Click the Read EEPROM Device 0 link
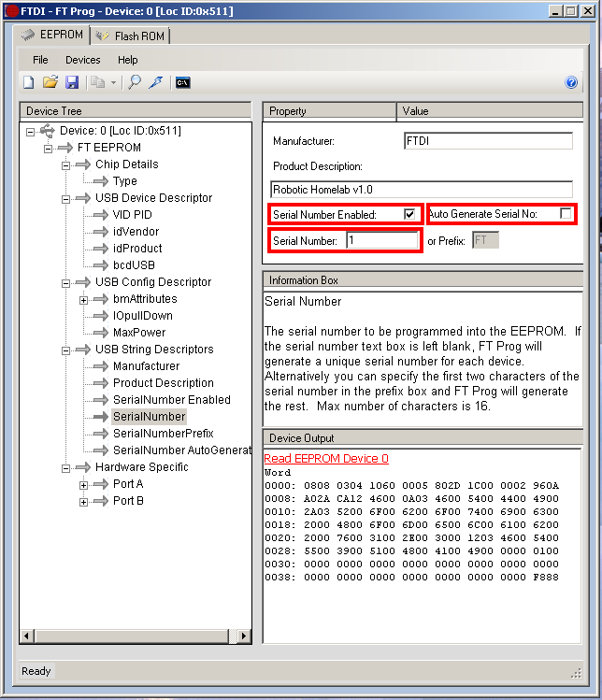 tap(326, 459)
